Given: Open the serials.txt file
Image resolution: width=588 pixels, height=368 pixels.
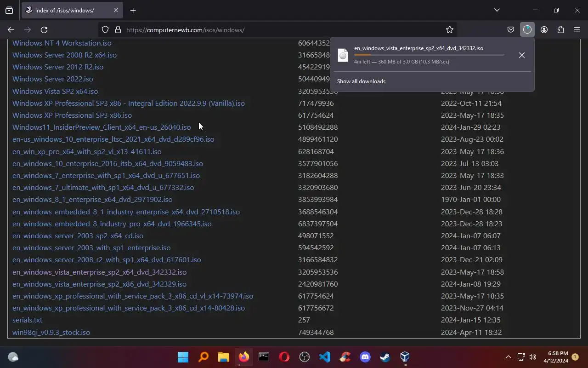Looking at the screenshot, I should point(27,320).
